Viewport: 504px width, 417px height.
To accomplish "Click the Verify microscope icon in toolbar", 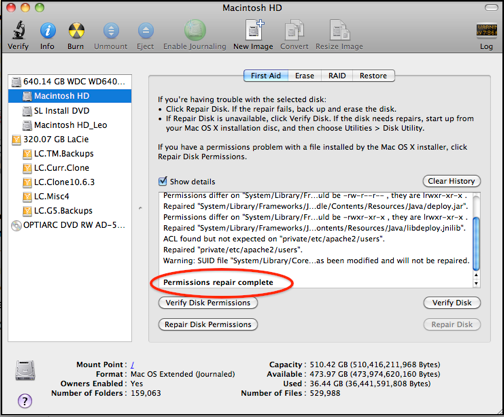I will coord(19,30).
